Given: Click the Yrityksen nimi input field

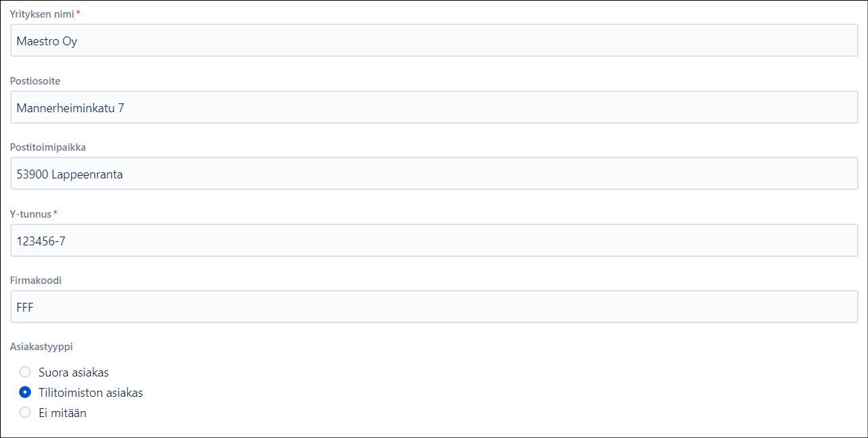Looking at the screenshot, I should 434,41.
